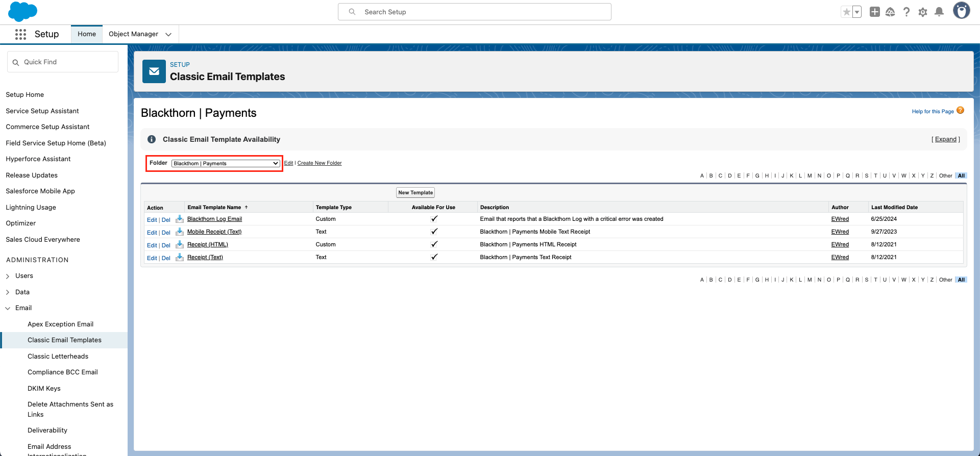Click Help for this Page link
Screen dimensions: 980x456
click(x=933, y=111)
